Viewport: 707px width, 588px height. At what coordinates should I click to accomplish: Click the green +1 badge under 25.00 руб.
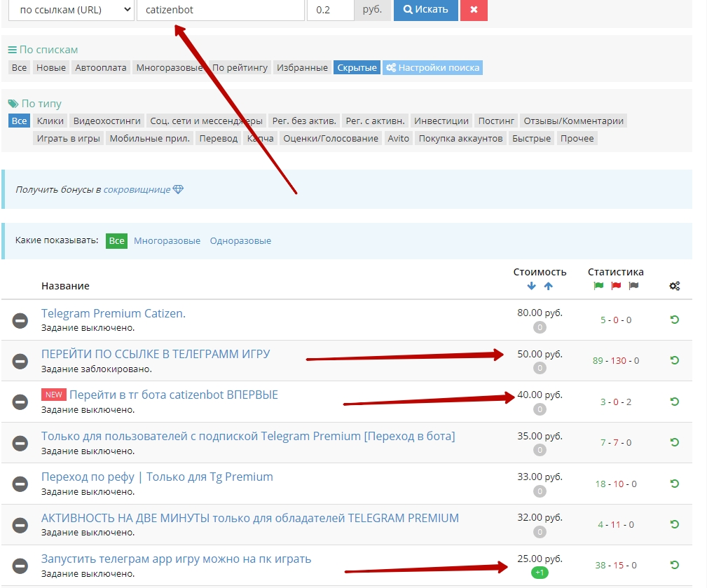click(x=540, y=573)
